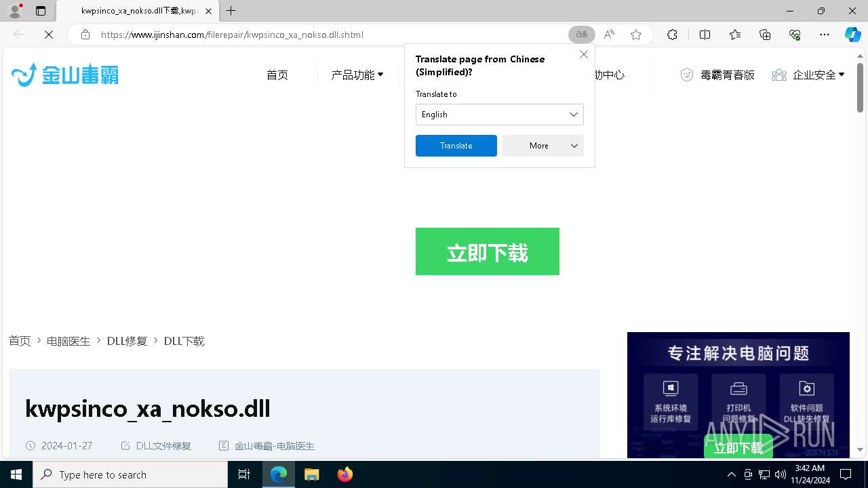Screen dimensions: 868x488
Task: Open the Copilot sidebar icon
Action: click(x=852, y=35)
